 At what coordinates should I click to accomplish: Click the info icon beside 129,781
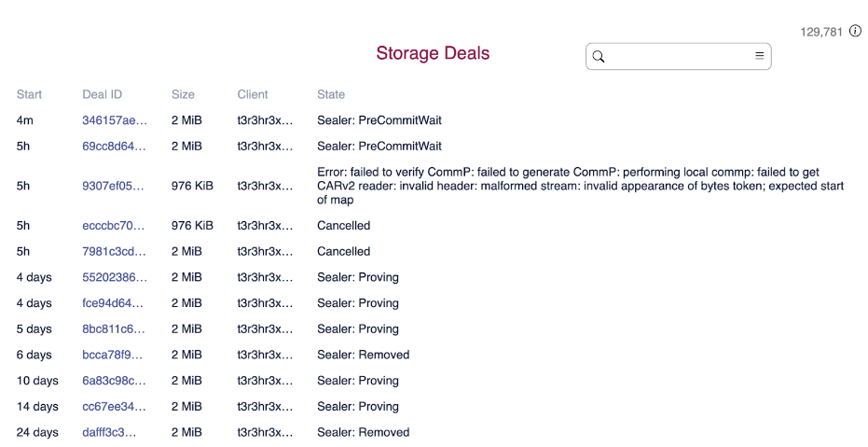(855, 32)
